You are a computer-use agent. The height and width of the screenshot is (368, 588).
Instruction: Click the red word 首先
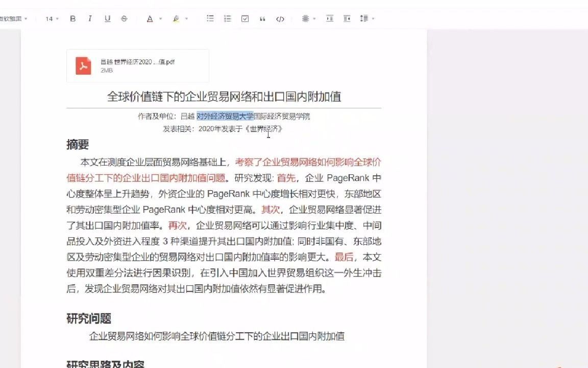click(286, 178)
